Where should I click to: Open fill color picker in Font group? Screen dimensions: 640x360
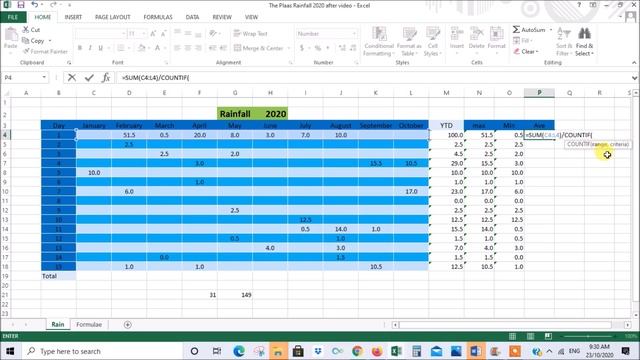tap(141, 48)
